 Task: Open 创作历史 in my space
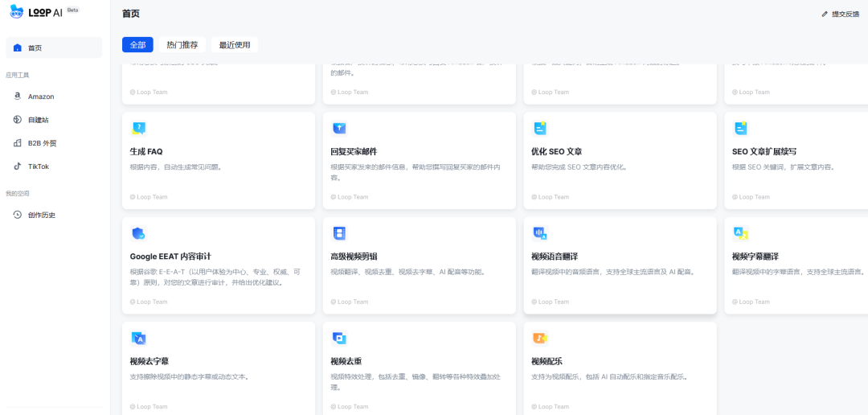(x=42, y=215)
